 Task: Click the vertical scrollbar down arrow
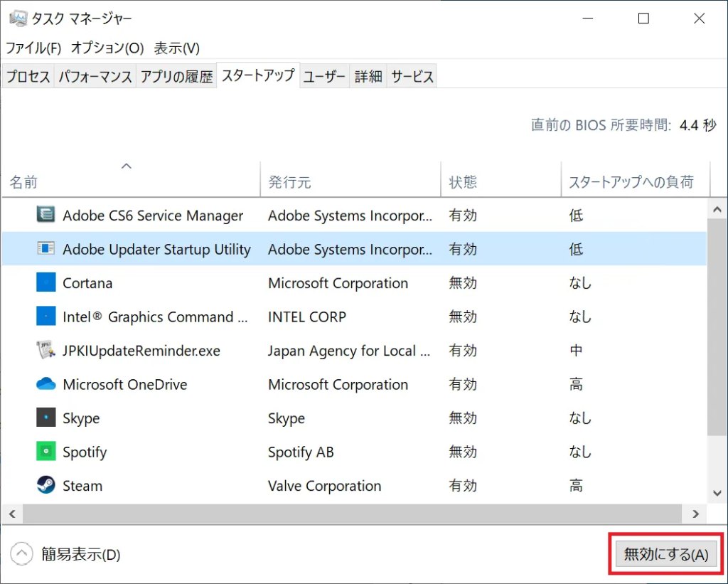pos(717,492)
